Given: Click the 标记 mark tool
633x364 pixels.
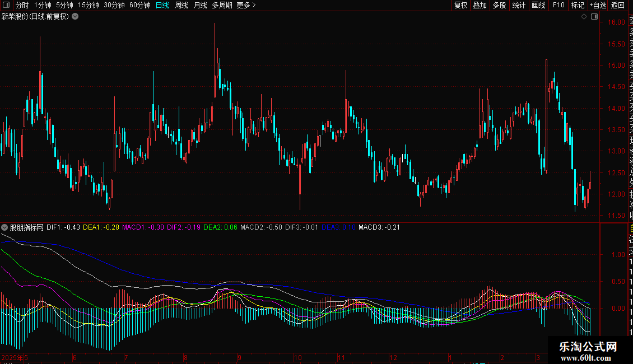Looking at the screenshot, I should (x=577, y=5).
